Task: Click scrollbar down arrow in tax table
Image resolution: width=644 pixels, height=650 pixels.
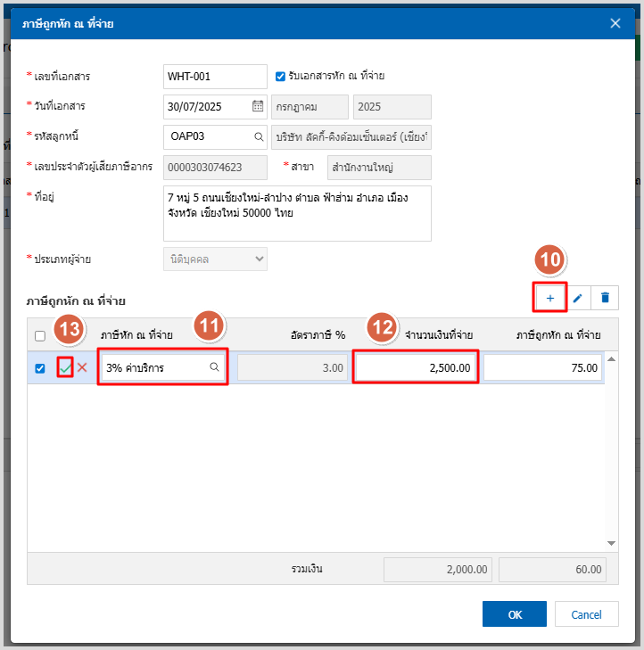Action: (611, 542)
